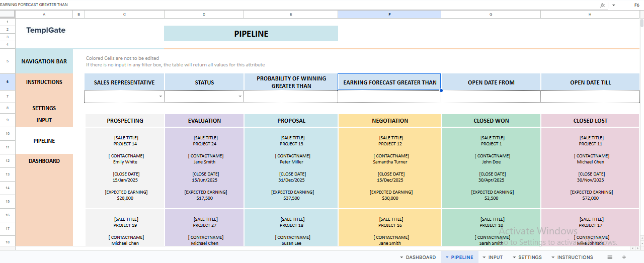Click the TemplGate logo text
The height and width of the screenshot is (263, 644).
coord(46,30)
